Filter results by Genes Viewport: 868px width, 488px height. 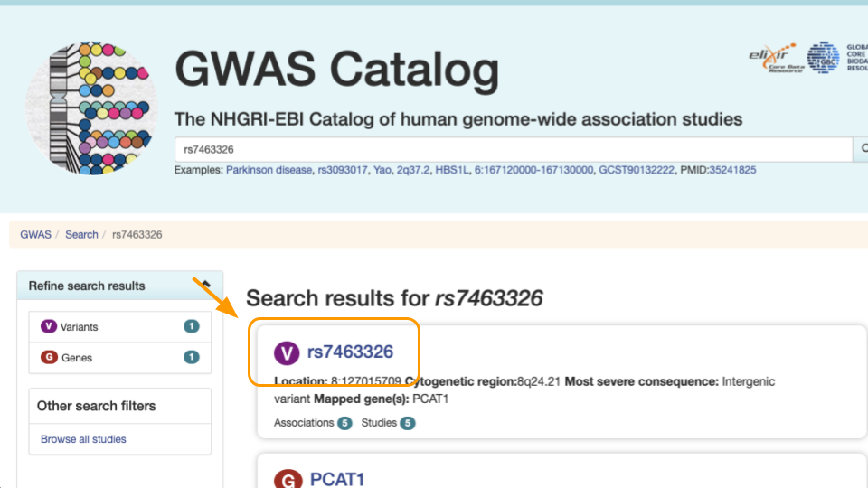120,358
